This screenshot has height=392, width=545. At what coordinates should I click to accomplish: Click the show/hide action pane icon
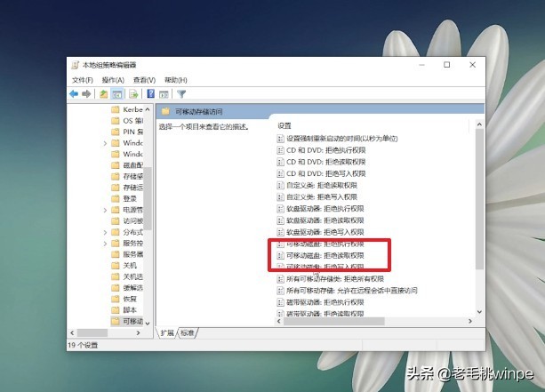(164, 94)
